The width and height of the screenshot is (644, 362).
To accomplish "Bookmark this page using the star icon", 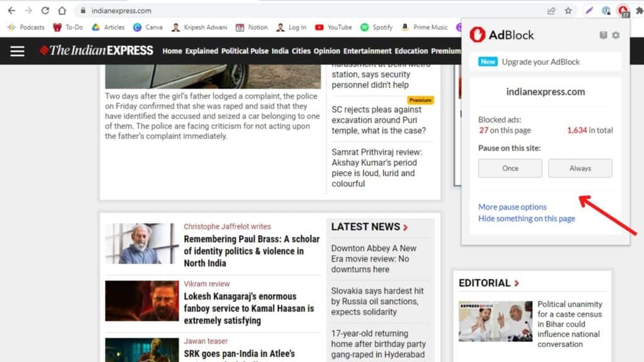I will point(568,10).
